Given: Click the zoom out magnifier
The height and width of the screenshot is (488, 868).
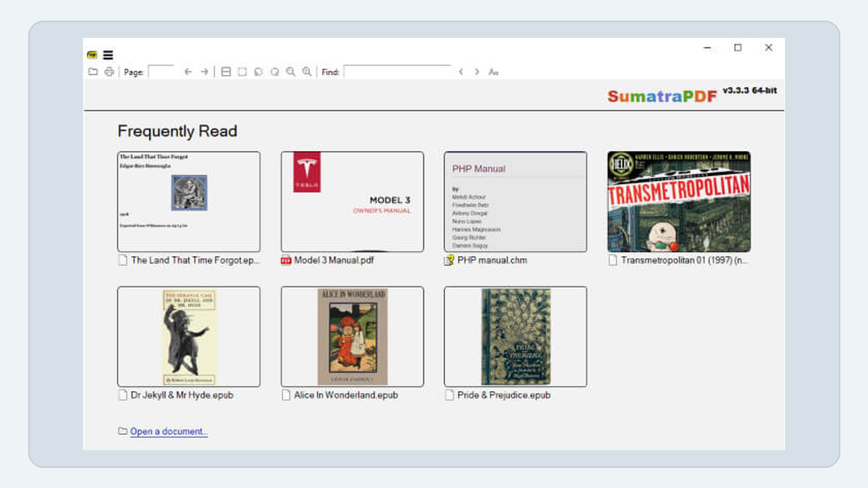Looking at the screenshot, I should 291,72.
